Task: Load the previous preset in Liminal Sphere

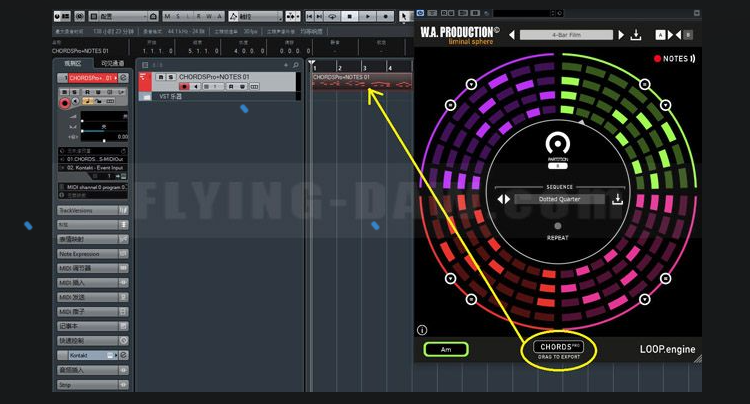Action: click(x=512, y=35)
